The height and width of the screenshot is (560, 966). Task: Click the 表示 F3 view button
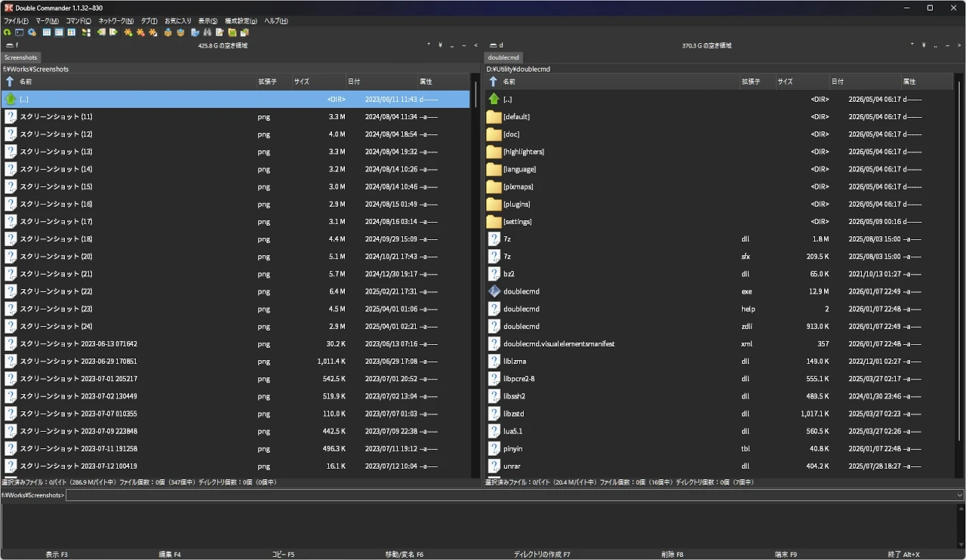57,555
